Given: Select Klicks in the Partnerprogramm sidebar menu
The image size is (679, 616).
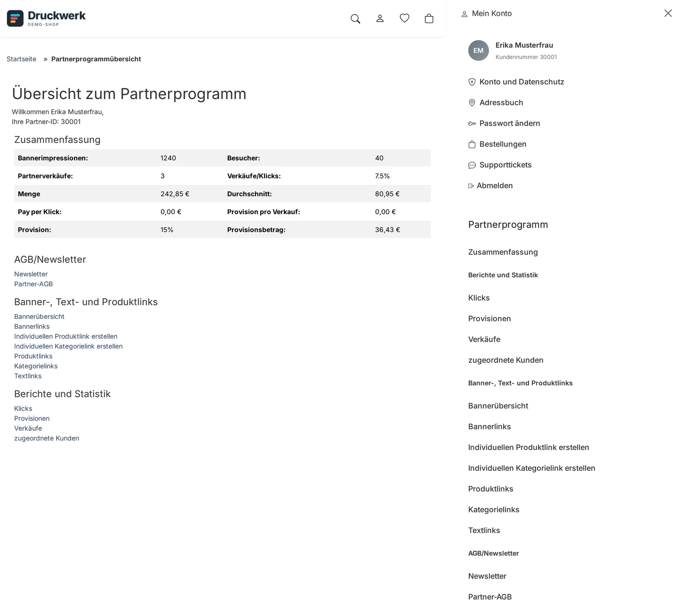Looking at the screenshot, I should click(479, 298).
